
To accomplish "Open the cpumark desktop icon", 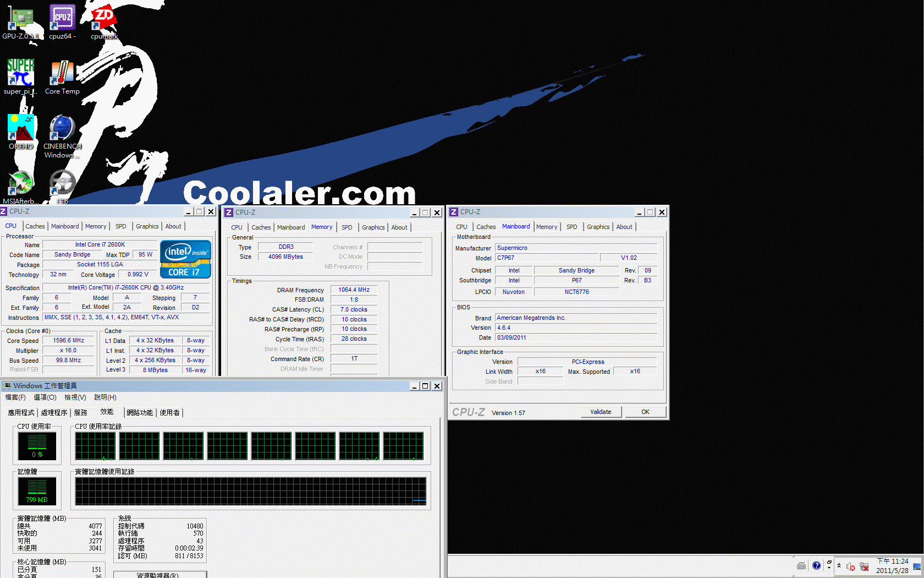I will (x=104, y=22).
